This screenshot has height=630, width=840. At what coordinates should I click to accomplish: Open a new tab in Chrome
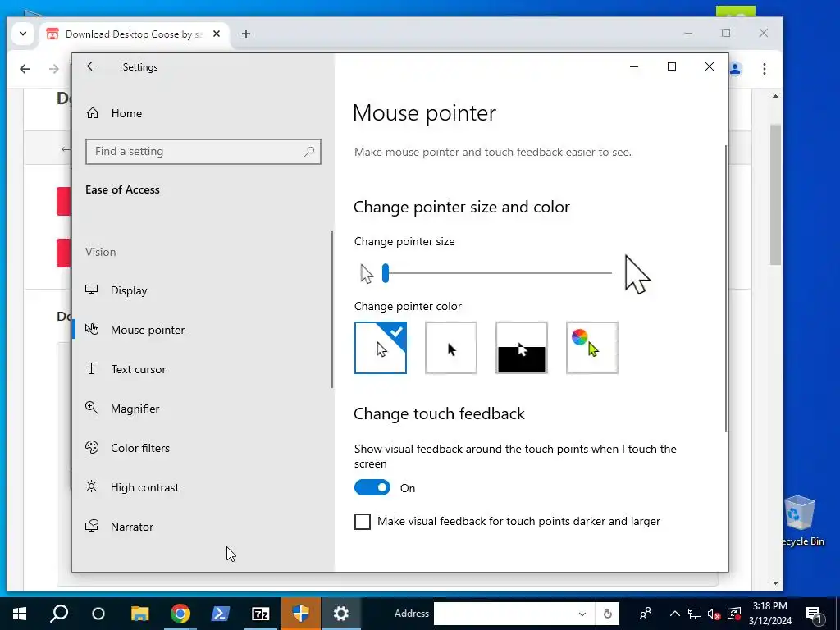point(246,34)
